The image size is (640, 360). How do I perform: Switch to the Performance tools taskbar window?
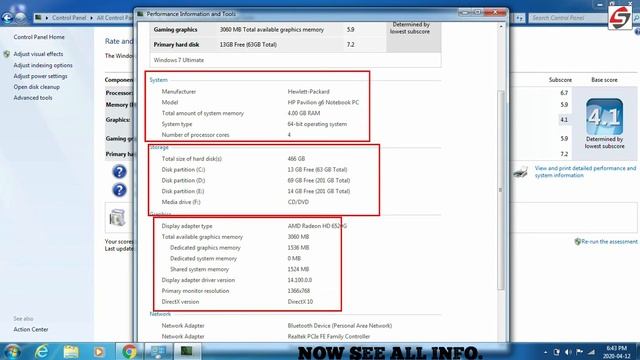(187, 351)
